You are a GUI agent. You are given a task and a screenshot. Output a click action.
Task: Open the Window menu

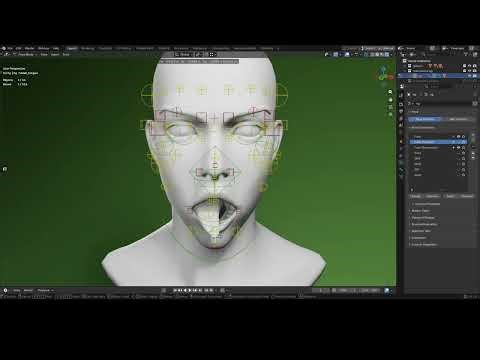pyautogui.click(x=44, y=48)
